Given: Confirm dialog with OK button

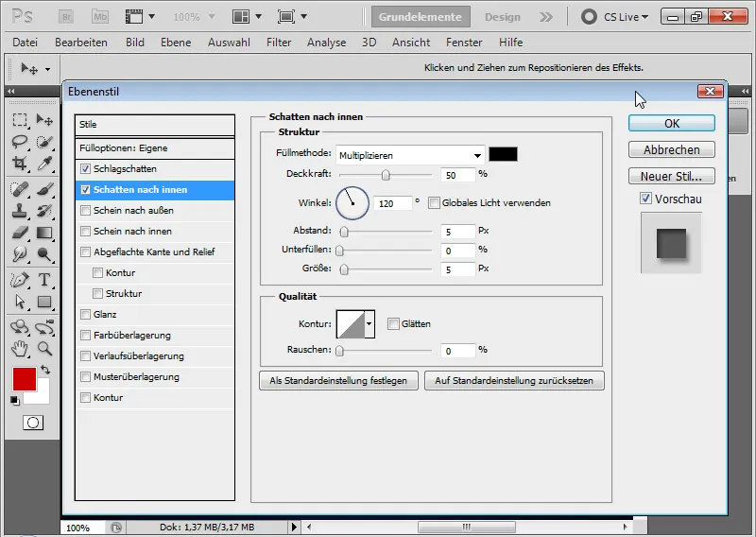Looking at the screenshot, I should 672,123.
